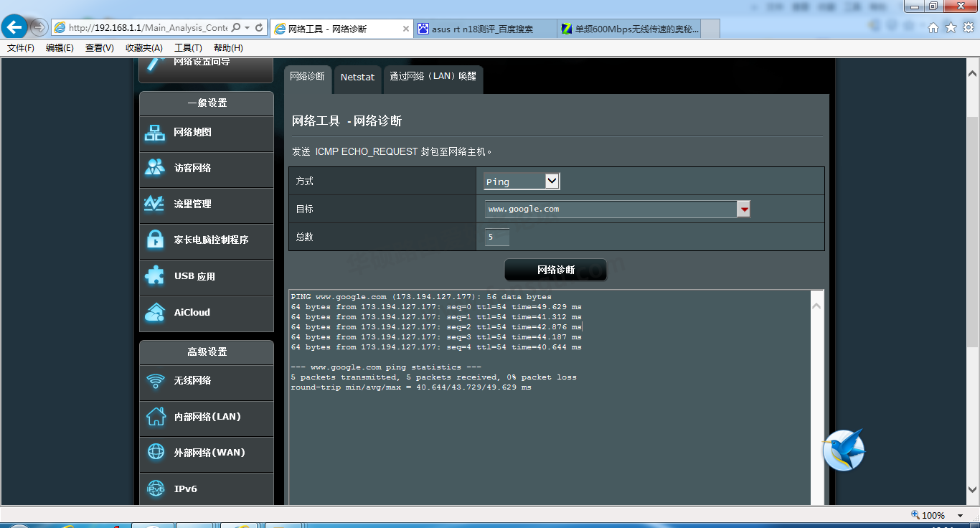Click the 内部网络(LAN) house icon

click(x=155, y=417)
